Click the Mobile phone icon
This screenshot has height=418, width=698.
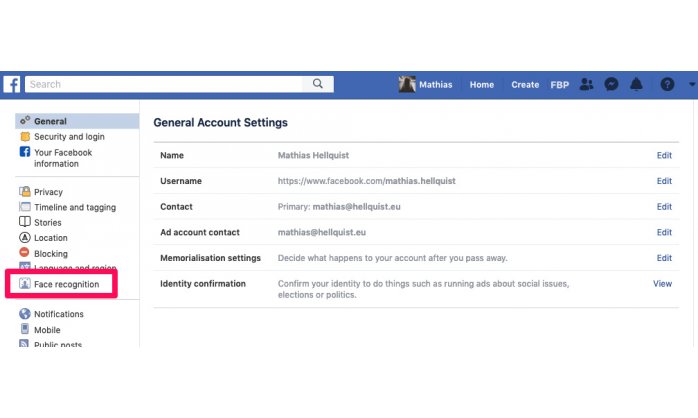(x=25, y=329)
